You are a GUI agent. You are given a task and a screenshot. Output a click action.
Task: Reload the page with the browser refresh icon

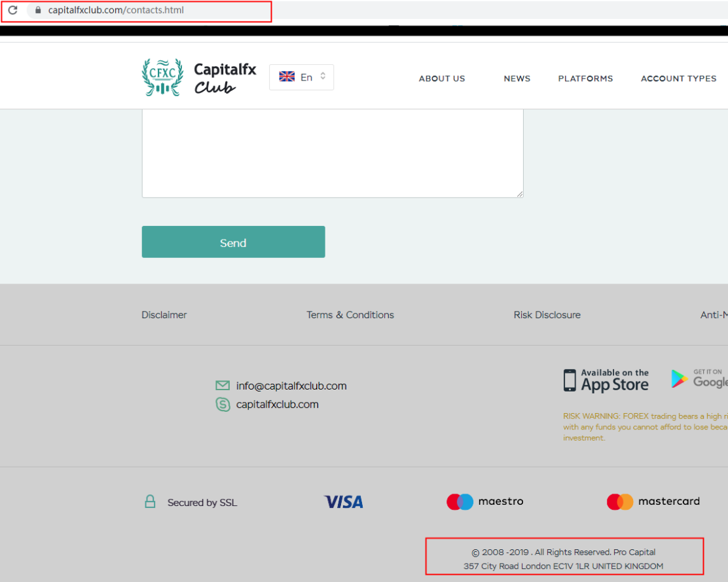13,10
